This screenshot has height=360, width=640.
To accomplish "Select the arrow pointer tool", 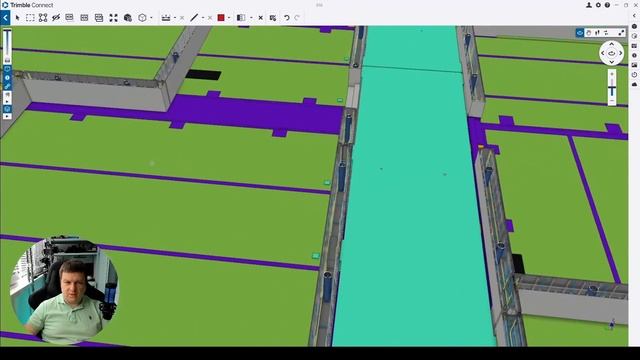I will click(17, 18).
